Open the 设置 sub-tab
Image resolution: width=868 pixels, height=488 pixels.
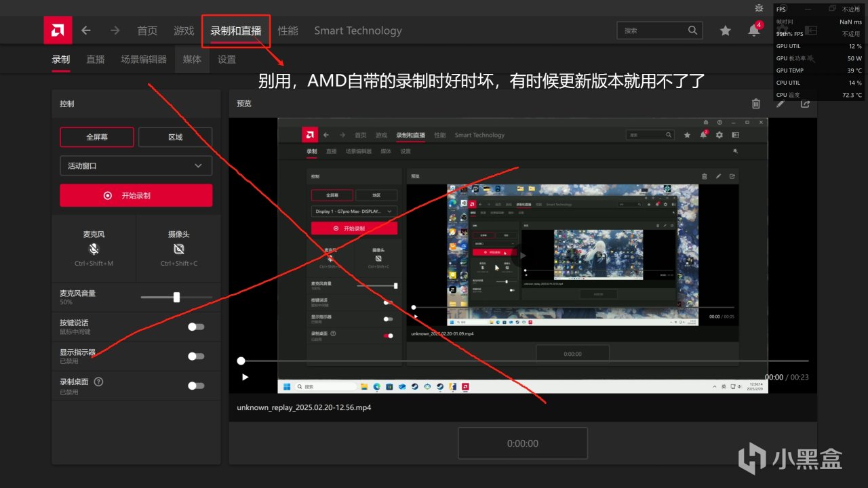pyautogui.click(x=226, y=59)
